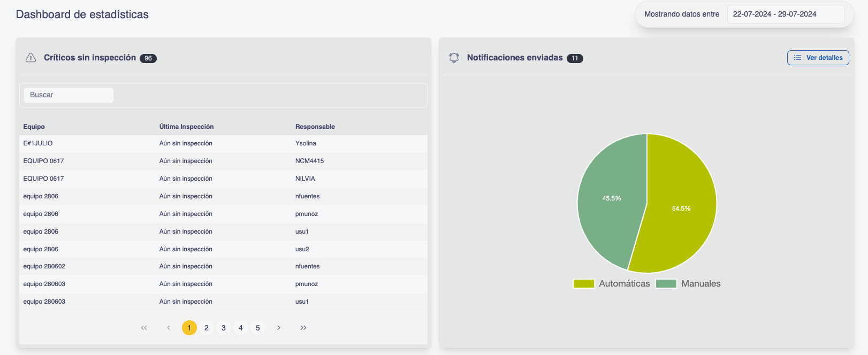Open the date range picker 22-07-2024 - 29-07-2024

pyautogui.click(x=785, y=14)
